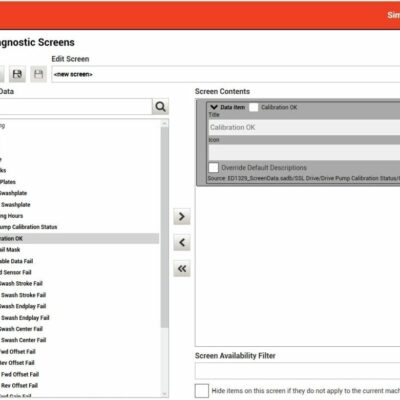The width and height of the screenshot is (400, 400).
Task: Select the 'ail Mask' row
Action: point(79,250)
